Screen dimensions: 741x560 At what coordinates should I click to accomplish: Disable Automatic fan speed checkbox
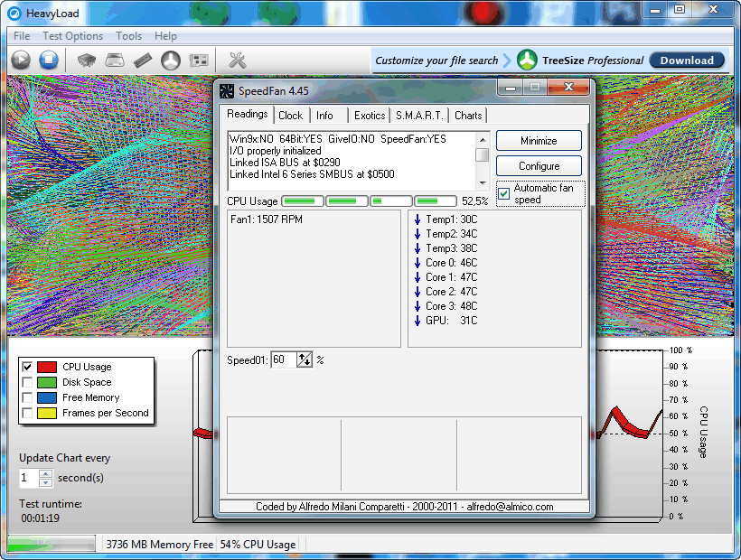(504, 193)
